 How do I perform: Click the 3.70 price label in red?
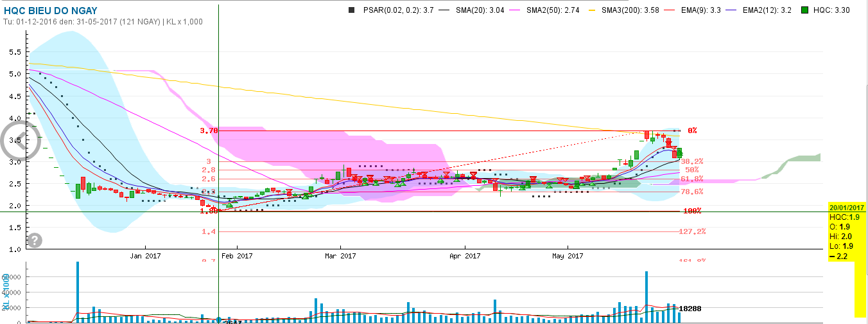pyautogui.click(x=209, y=130)
